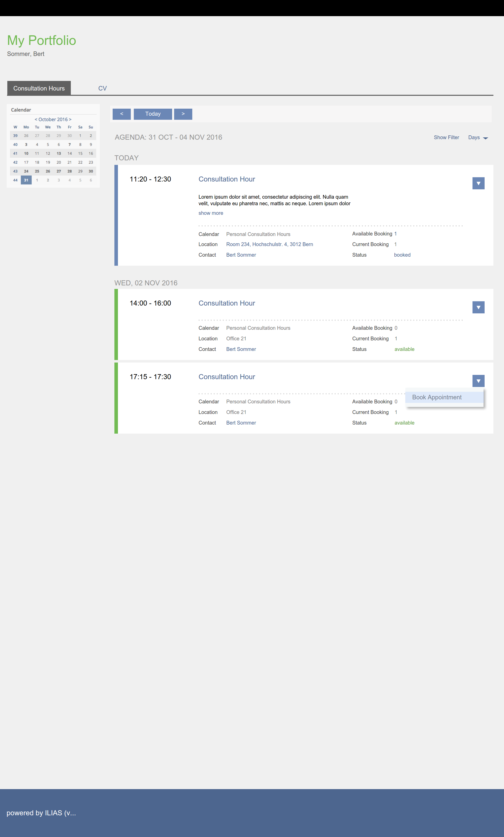Expand description with show more link
504x837 pixels.
coord(211,213)
